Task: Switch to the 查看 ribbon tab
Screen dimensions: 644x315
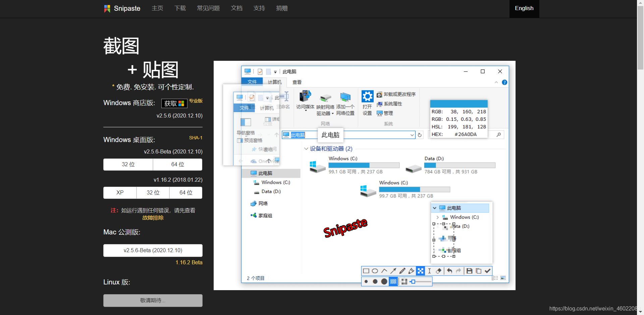Action: [297, 82]
